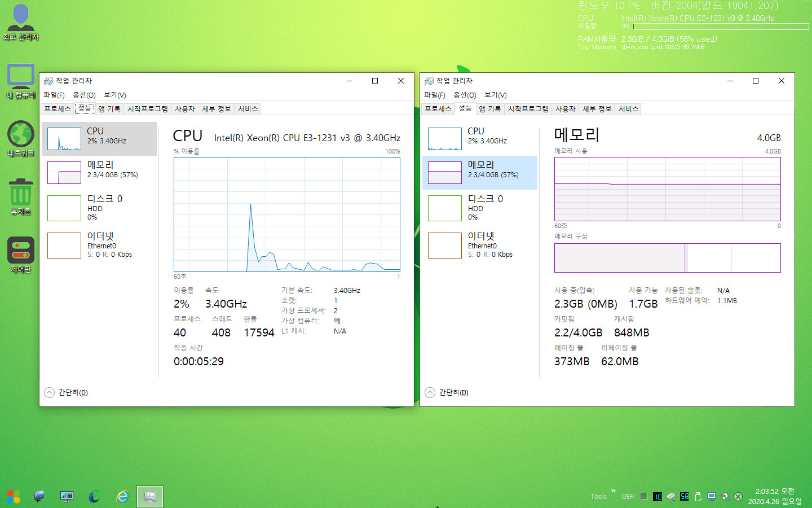Collapse left Task Manager with 간단히(D)
The image size is (812, 508).
click(67, 392)
